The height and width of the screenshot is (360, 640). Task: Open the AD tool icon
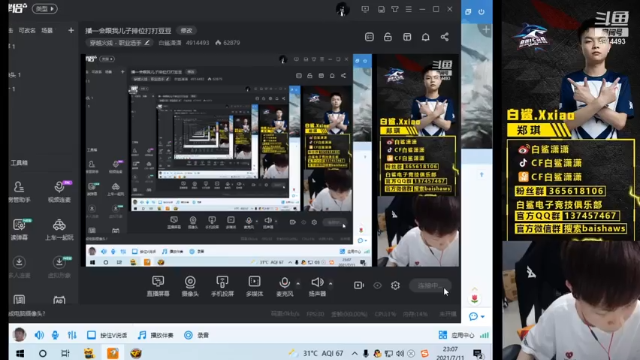tap(59, 300)
